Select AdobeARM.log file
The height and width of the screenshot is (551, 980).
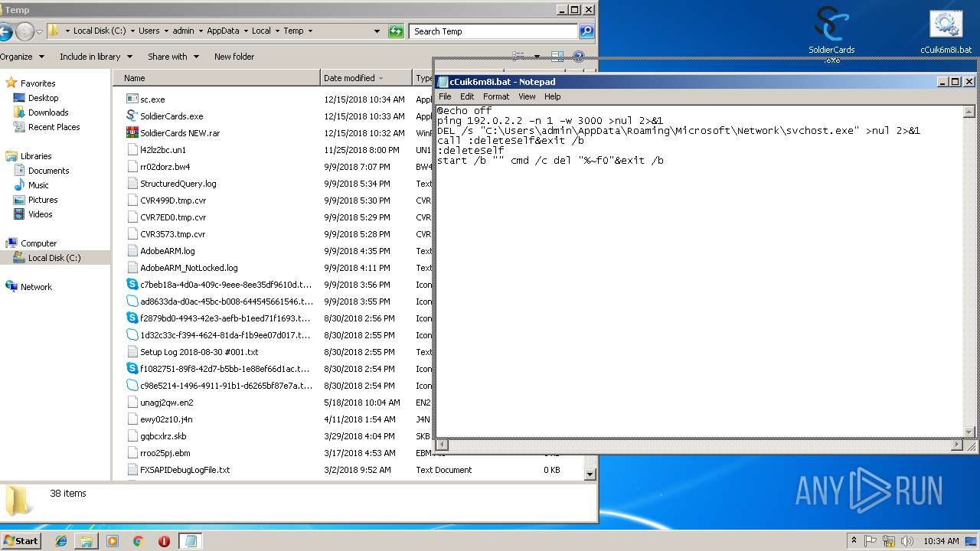167,251
